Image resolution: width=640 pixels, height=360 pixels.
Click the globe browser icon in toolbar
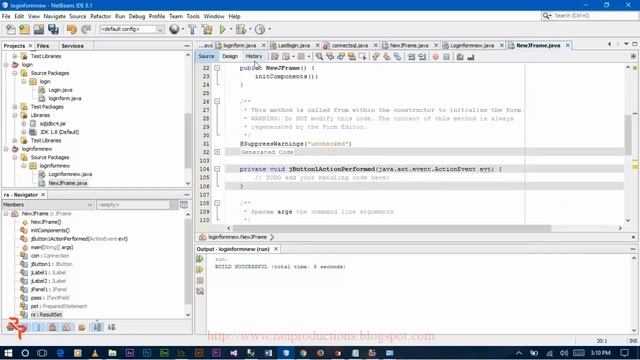click(174, 29)
